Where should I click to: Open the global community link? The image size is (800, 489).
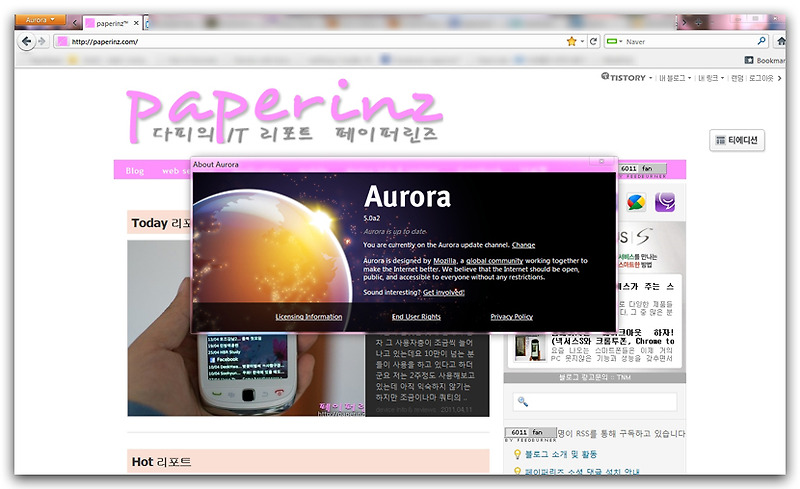pos(494,261)
